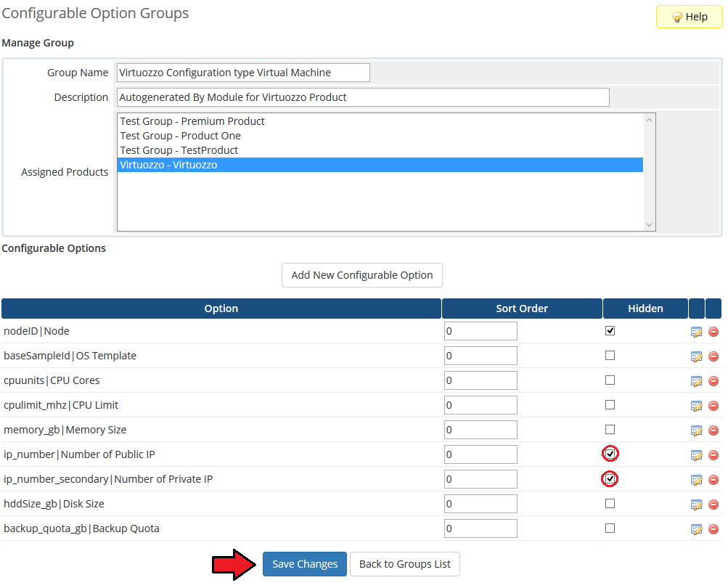Screen dimensions: 728x588
Task: Edit the ip_number_secondary Private IP option
Action: click(697, 480)
